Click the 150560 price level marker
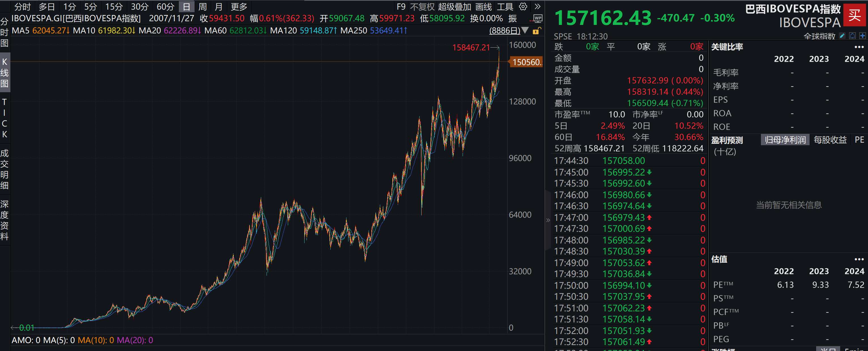The height and width of the screenshot is (351, 868). point(526,62)
